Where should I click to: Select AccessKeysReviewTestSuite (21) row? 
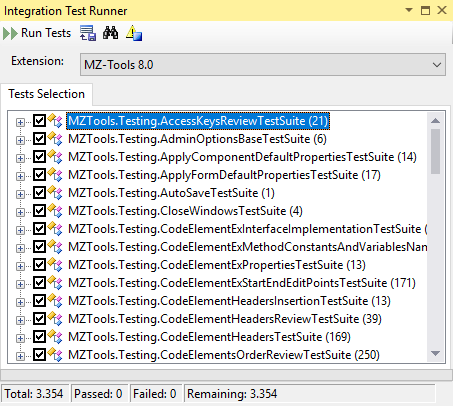198,121
